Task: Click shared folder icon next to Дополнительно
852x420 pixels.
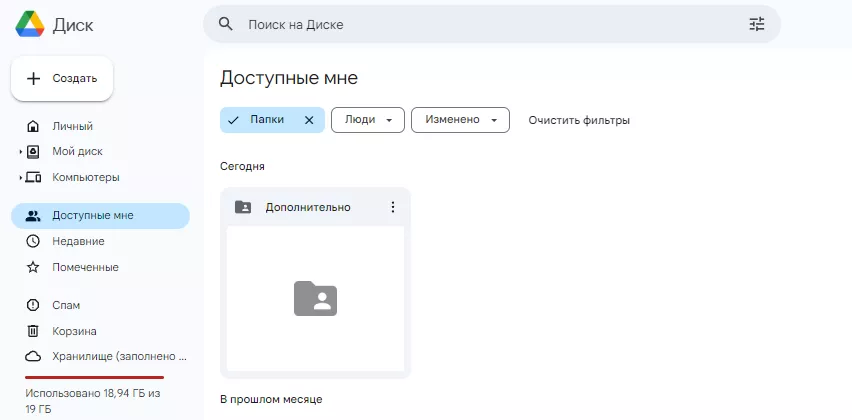Action: pyautogui.click(x=243, y=207)
